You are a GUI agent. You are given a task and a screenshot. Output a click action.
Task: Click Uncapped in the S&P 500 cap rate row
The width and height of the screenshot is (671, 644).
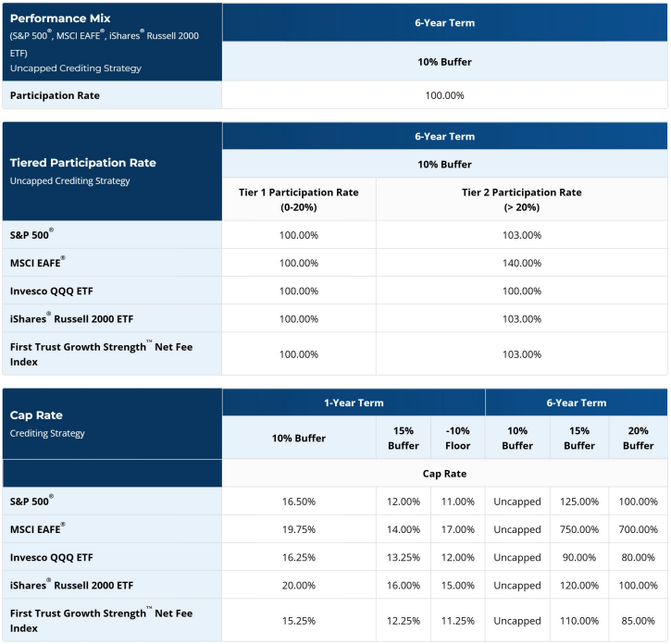tap(517, 502)
